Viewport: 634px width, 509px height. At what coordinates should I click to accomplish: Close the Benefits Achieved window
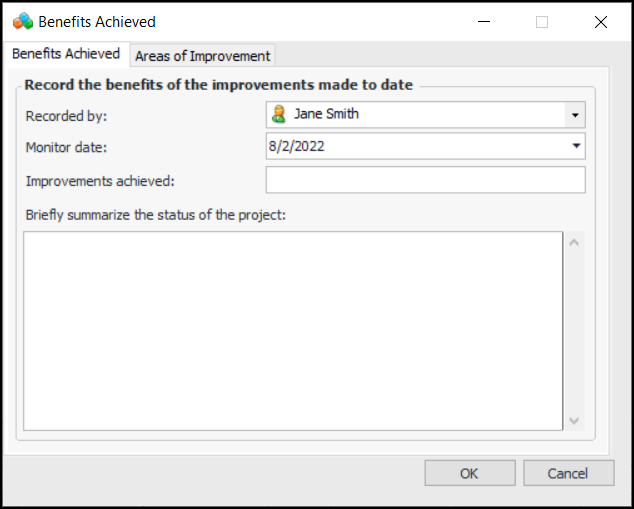tap(600, 21)
